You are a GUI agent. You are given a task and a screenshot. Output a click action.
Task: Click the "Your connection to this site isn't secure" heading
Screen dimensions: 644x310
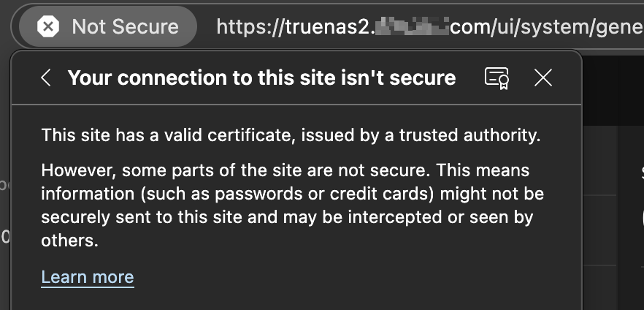pos(261,77)
